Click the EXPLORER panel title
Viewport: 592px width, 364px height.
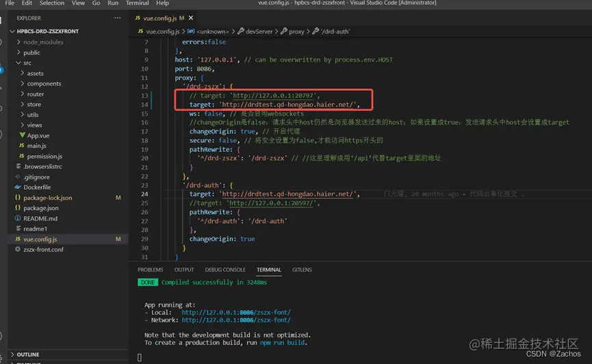(29, 18)
